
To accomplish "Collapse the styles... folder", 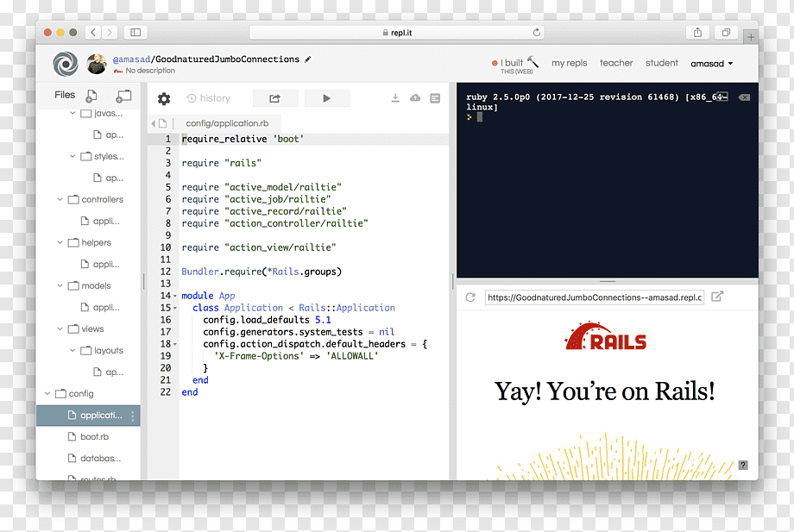I will pos(72,156).
